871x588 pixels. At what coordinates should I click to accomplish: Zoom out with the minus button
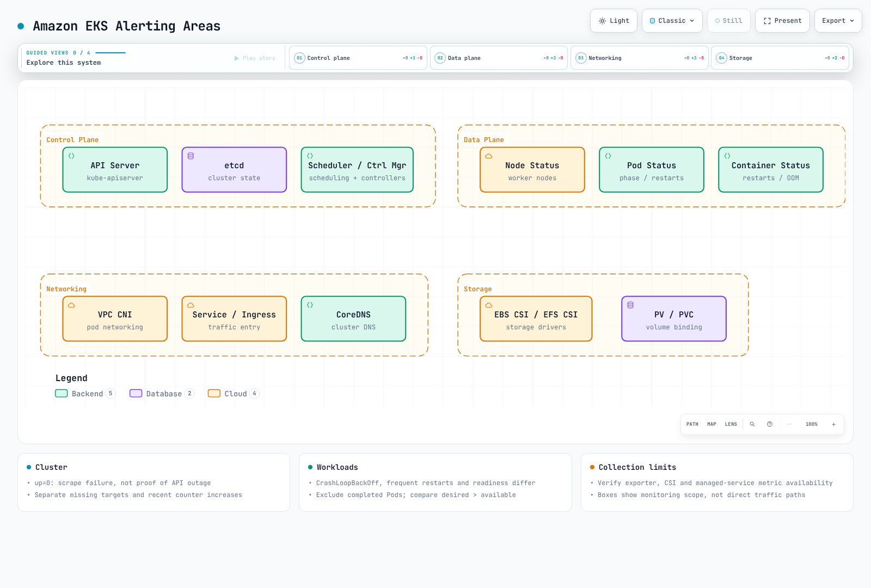789,424
